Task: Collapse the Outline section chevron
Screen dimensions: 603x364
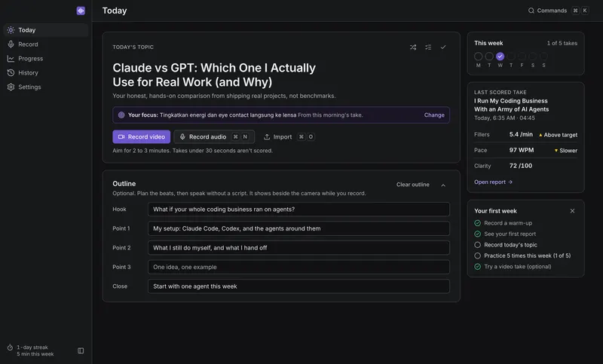Action: coord(443,185)
